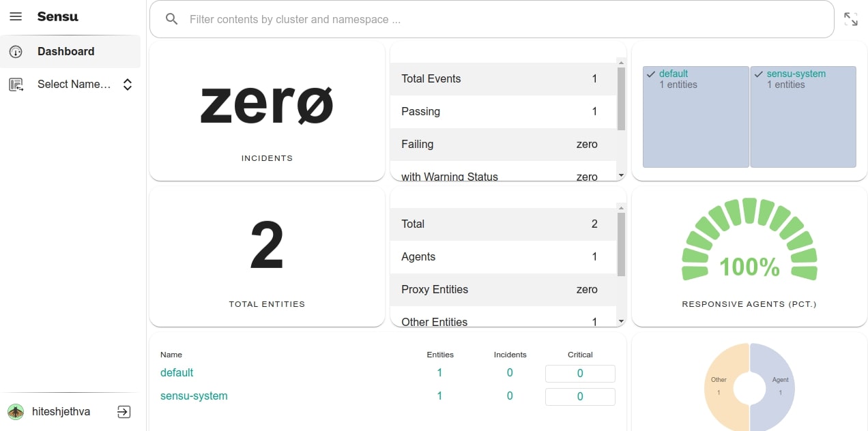Click critical count box for default namespace
The height and width of the screenshot is (431, 868).
[x=580, y=373]
